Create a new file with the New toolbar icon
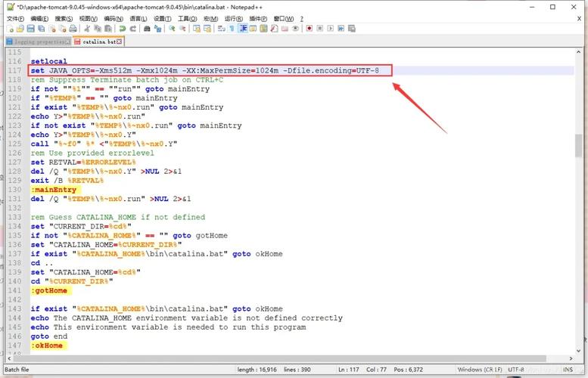 tap(10, 29)
